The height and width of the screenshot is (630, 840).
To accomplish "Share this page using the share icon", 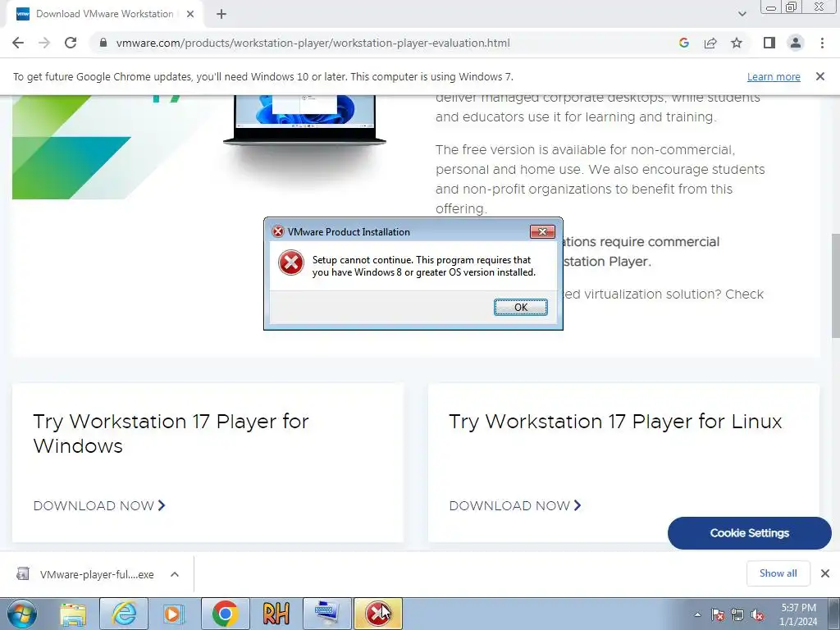I will tap(710, 43).
